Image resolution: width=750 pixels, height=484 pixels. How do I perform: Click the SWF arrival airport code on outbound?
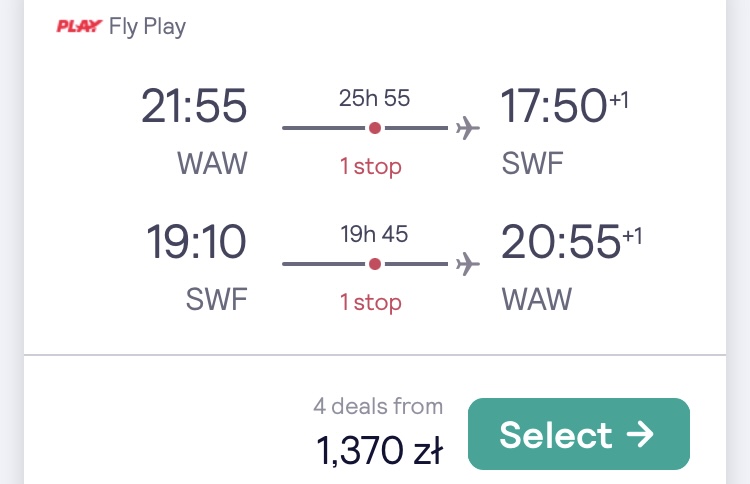tap(532, 164)
